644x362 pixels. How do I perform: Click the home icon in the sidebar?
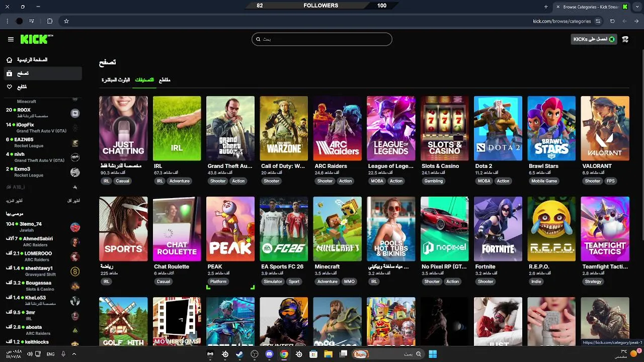pyautogui.click(x=9, y=60)
